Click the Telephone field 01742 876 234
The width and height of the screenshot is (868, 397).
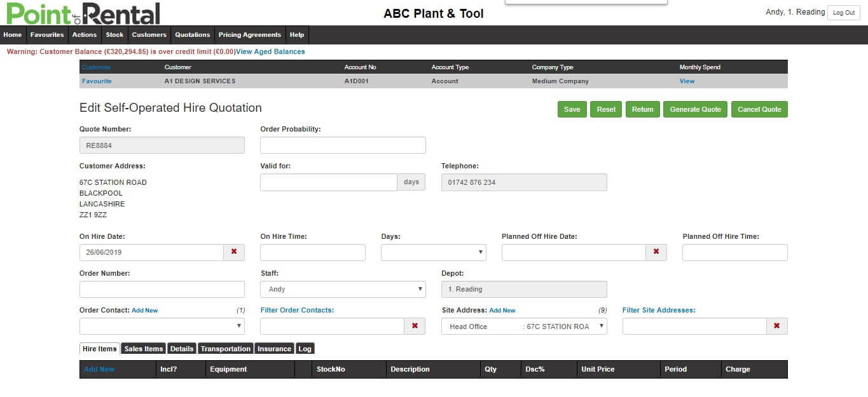[x=525, y=182]
